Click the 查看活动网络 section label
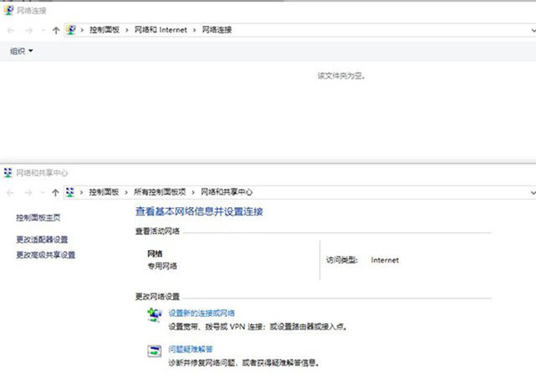 point(157,231)
